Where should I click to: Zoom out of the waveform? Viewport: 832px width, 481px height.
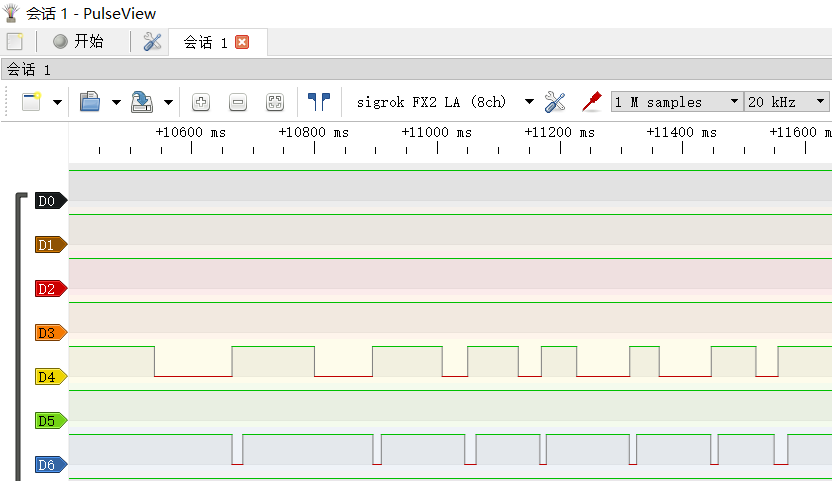click(x=238, y=102)
